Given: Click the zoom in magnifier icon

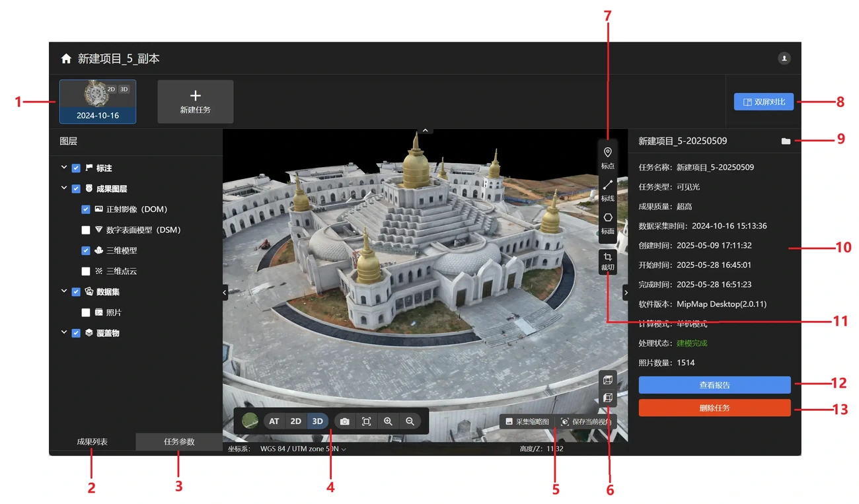Looking at the screenshot, I should click(x=389, y=421).
